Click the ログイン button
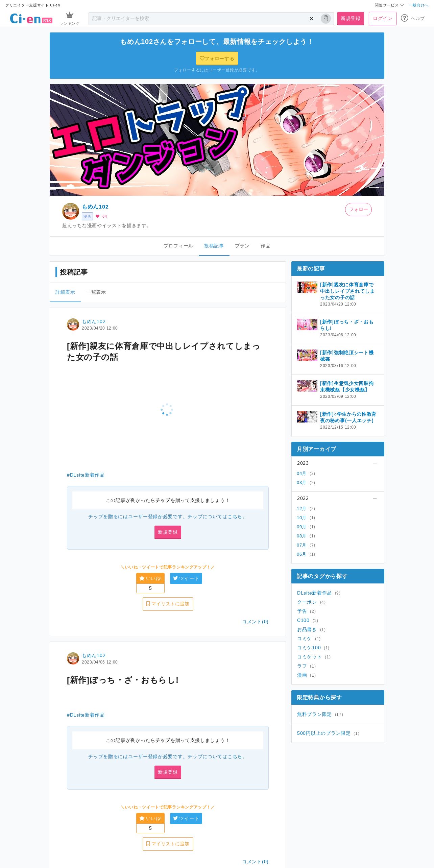434x868 pixels. [x=383, y=19]
